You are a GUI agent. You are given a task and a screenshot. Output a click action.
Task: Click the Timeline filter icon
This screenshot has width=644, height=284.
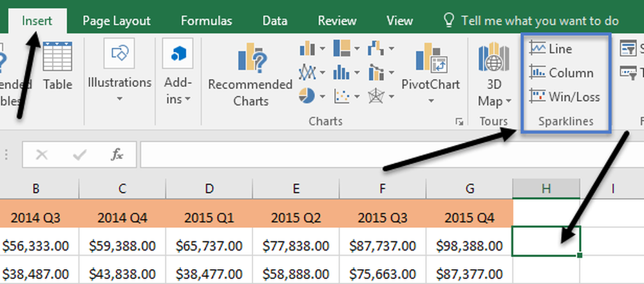pos(629,72)
